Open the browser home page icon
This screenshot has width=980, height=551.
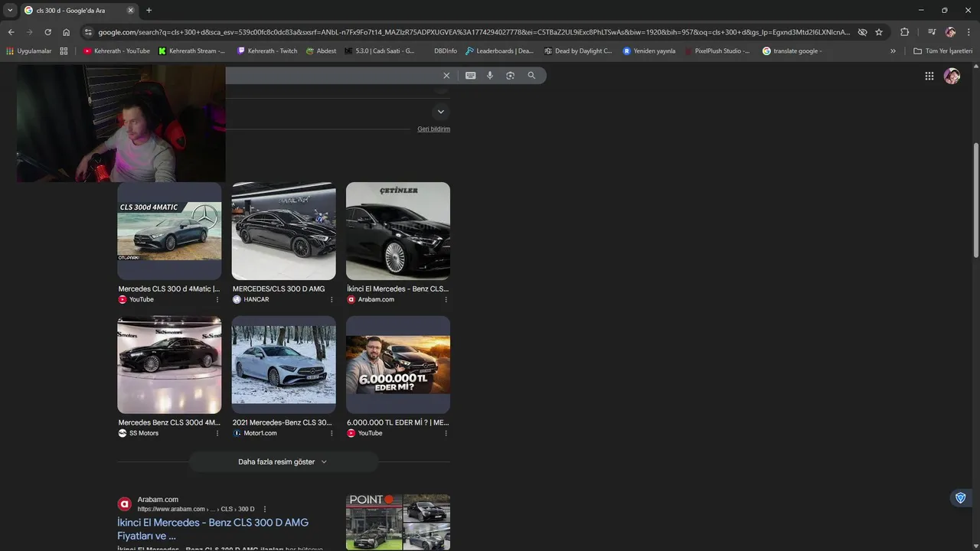pos(66,32)
